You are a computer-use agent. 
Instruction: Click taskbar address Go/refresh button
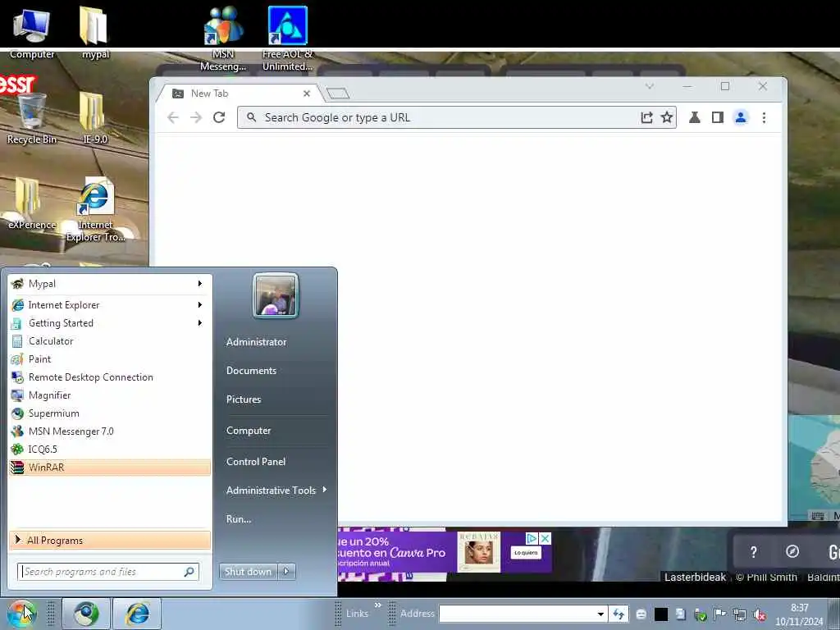click(619, 614)
